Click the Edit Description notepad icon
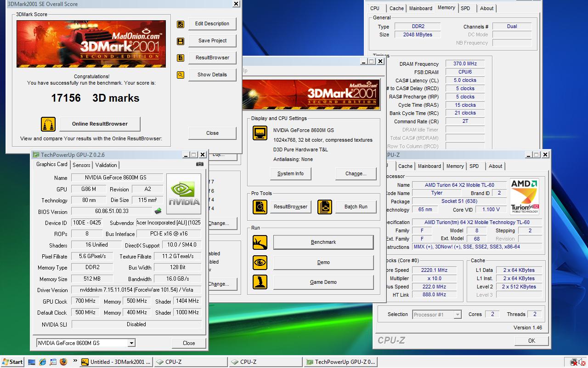 (x=181, y=24)
